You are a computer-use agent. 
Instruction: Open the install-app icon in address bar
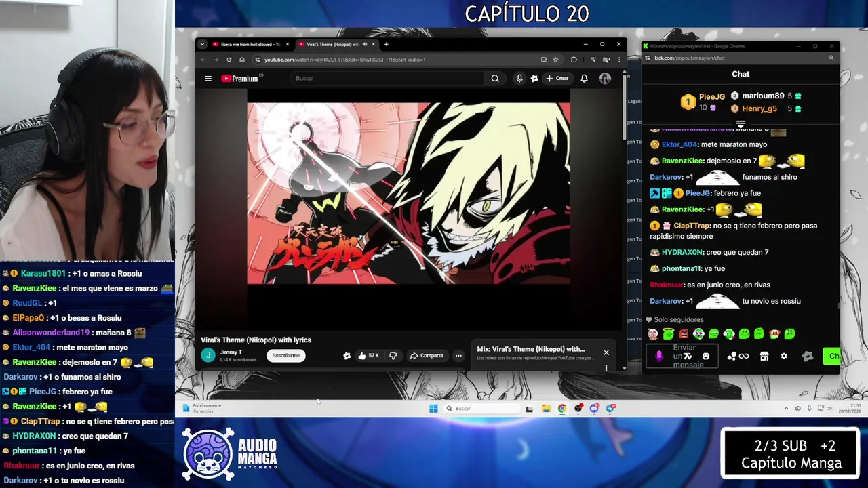(544, 60)
